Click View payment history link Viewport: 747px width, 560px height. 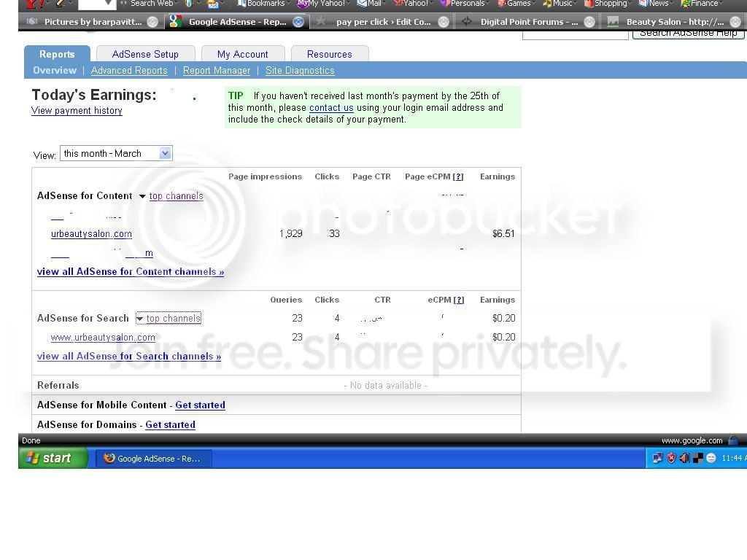coord(77,111)
